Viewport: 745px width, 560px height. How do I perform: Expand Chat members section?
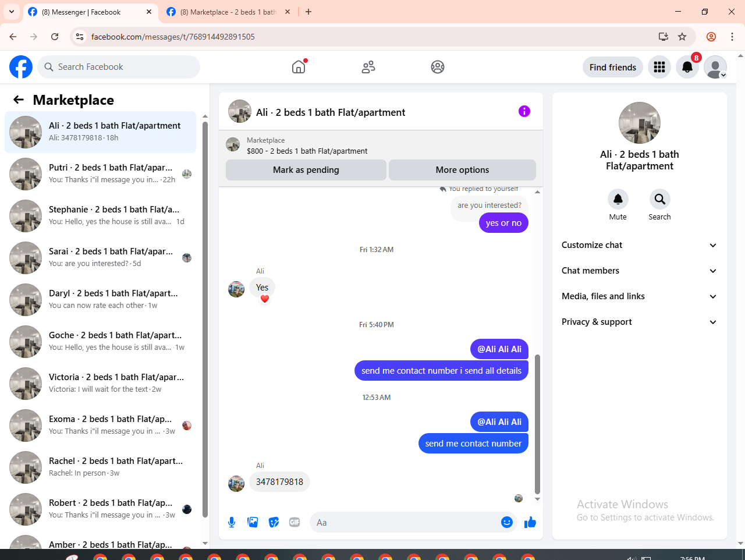coord(639,271)
